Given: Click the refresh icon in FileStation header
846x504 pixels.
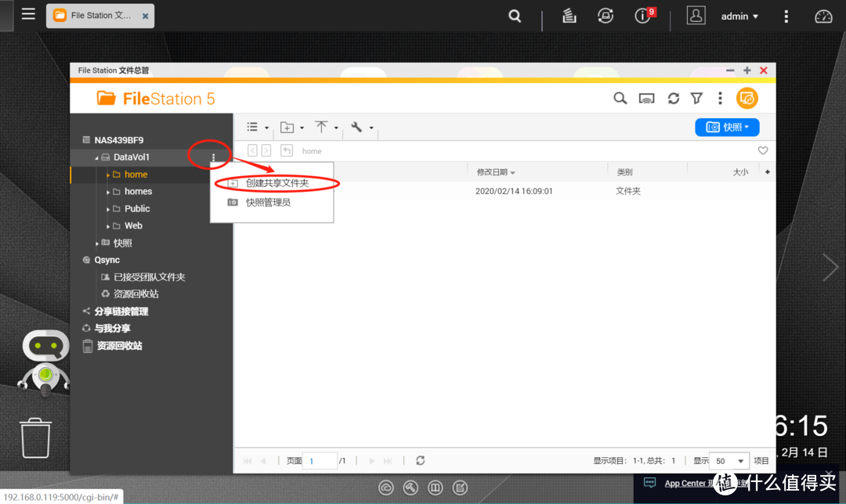Looking at the screenshot, I should [x=673, y=98].
